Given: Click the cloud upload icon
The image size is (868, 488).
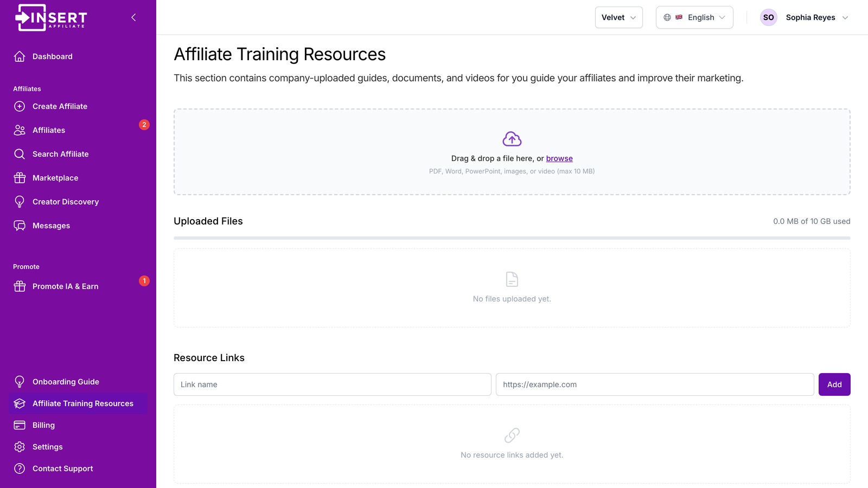Looking at the screenshot, I should click(x=512, y=139).
